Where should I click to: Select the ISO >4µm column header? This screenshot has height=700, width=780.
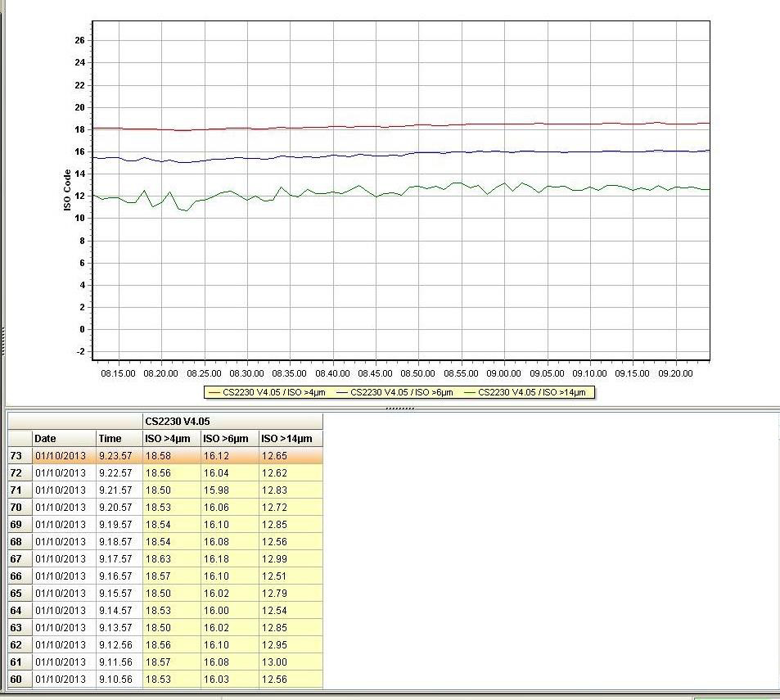click(x=171, y=439)
